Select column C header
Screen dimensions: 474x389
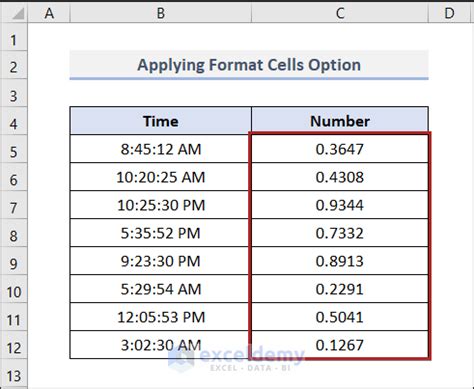coord(340,13)
